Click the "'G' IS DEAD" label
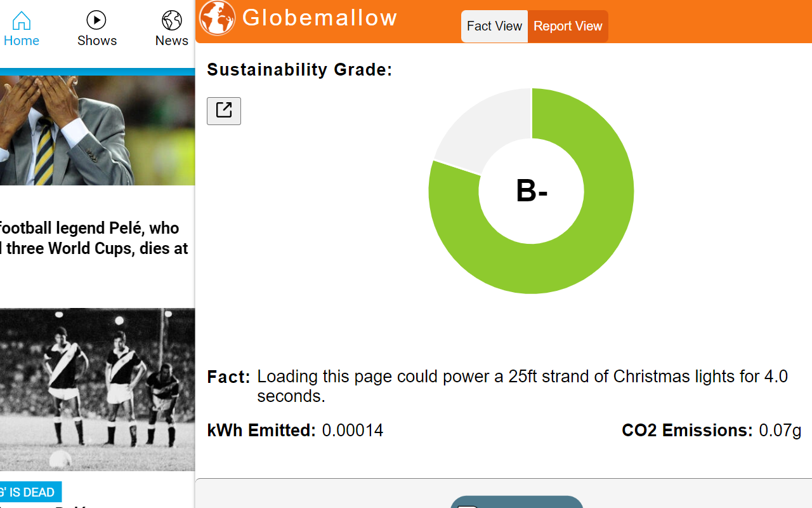 30,491
